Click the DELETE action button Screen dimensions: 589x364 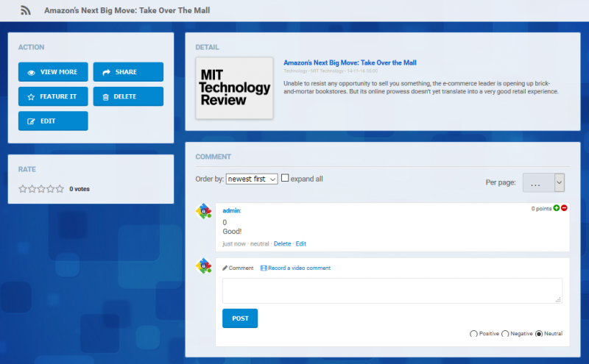(128, 96)
